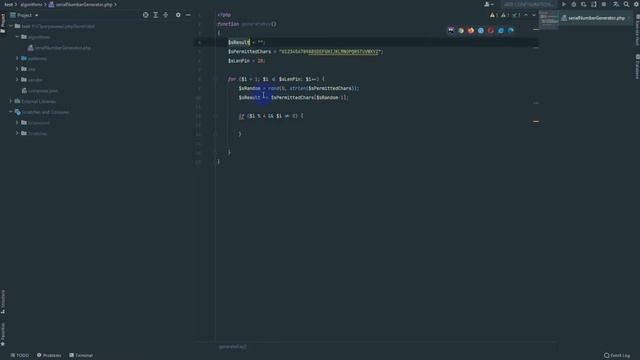Screen dimensions: 640x360
Task: Click the for loop line in editor
Action: pos(276,79)
